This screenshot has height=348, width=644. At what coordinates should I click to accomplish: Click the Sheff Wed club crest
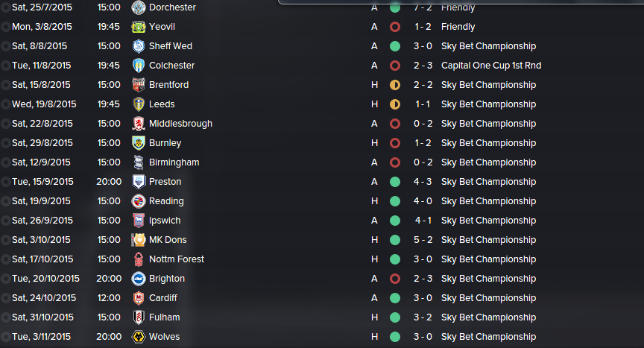(x=139, y=46)
